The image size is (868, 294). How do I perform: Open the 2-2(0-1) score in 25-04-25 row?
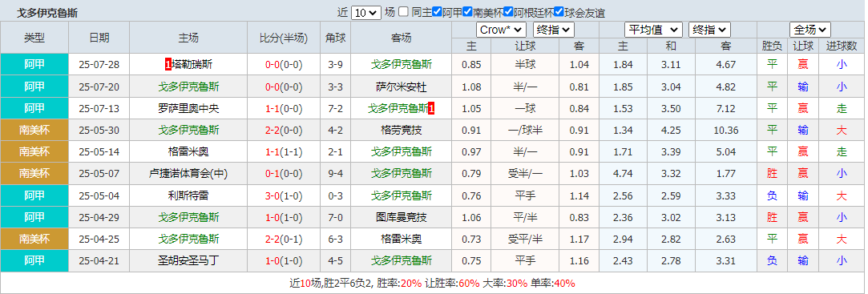(x=284, y=239)
